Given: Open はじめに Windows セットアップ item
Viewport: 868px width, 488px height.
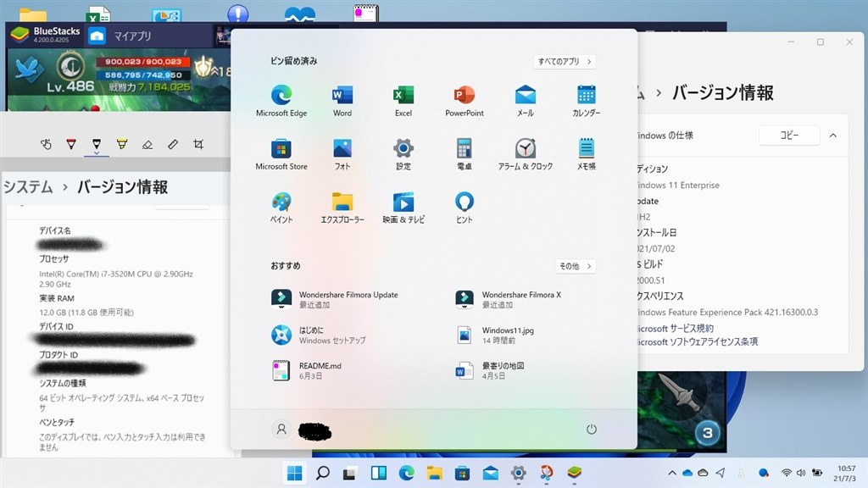Looking at the screenshot, I should (x=319, y=335).
